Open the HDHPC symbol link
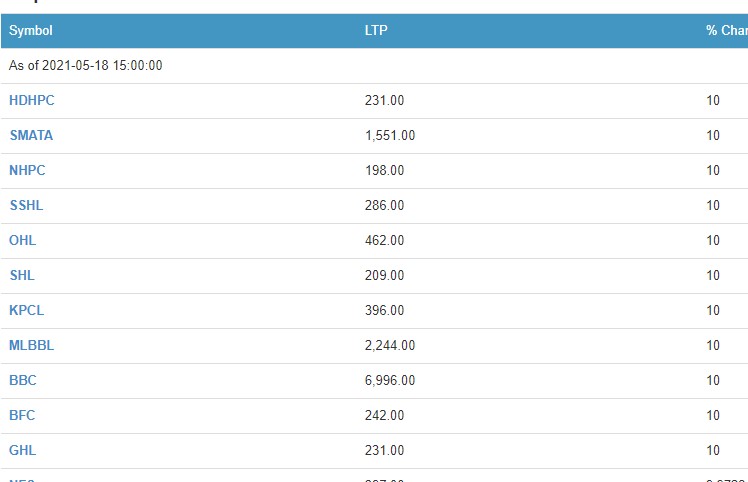 click(x=31, y=100)
